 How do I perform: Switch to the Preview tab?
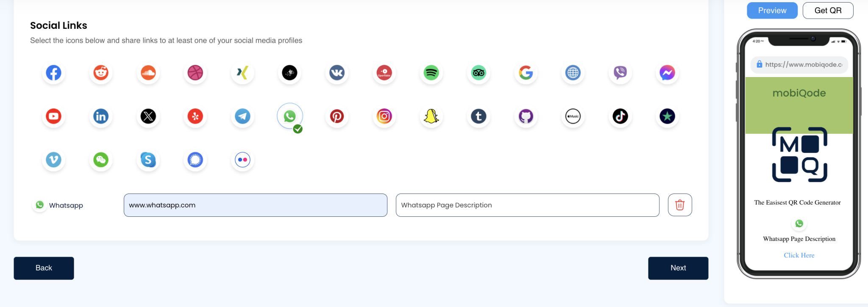point(772,11)
